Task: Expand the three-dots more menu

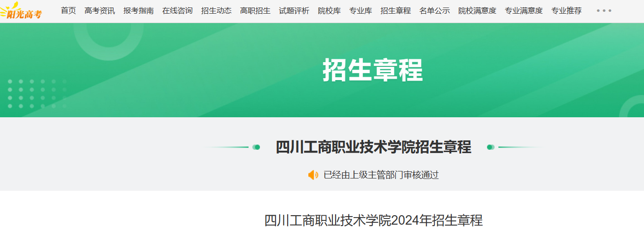Action: point(604,10)
